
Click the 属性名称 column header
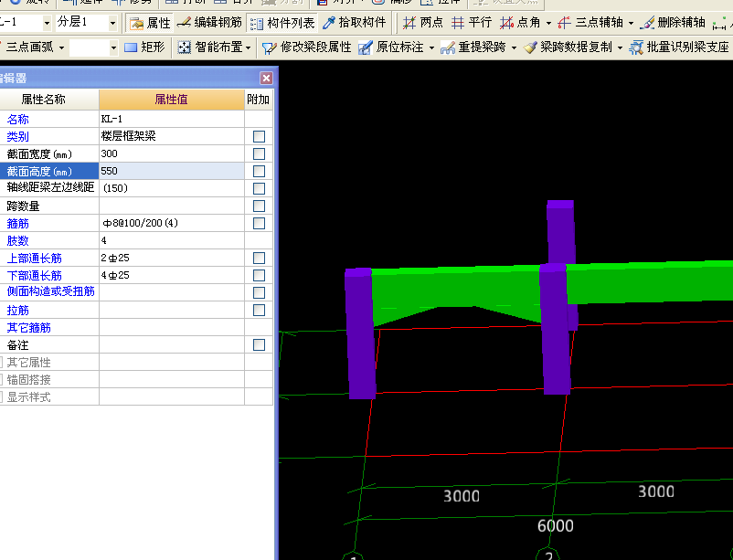(x=49, y=100)
